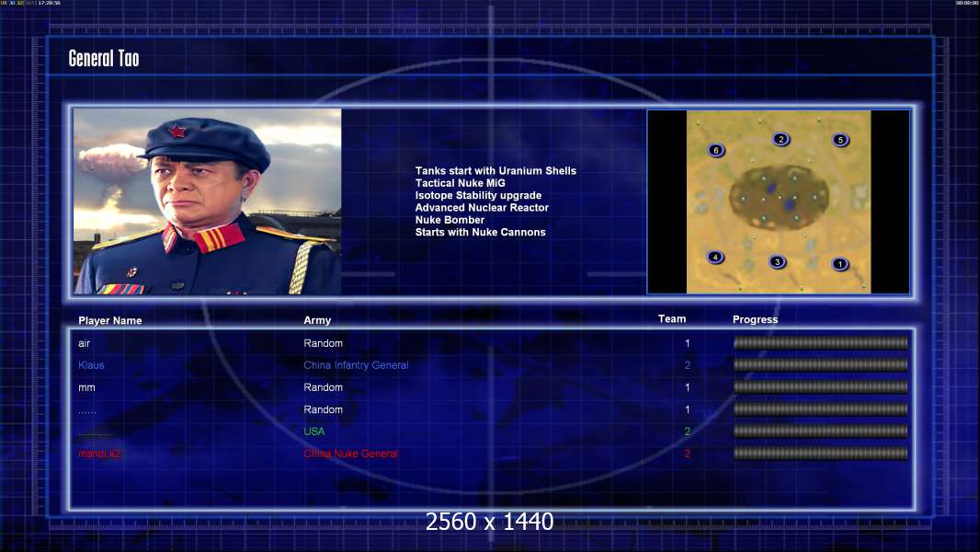Click "Random" army in the air row
This screenshot has width=980, height=552.
pyautogui.click(x=323, y=343)
